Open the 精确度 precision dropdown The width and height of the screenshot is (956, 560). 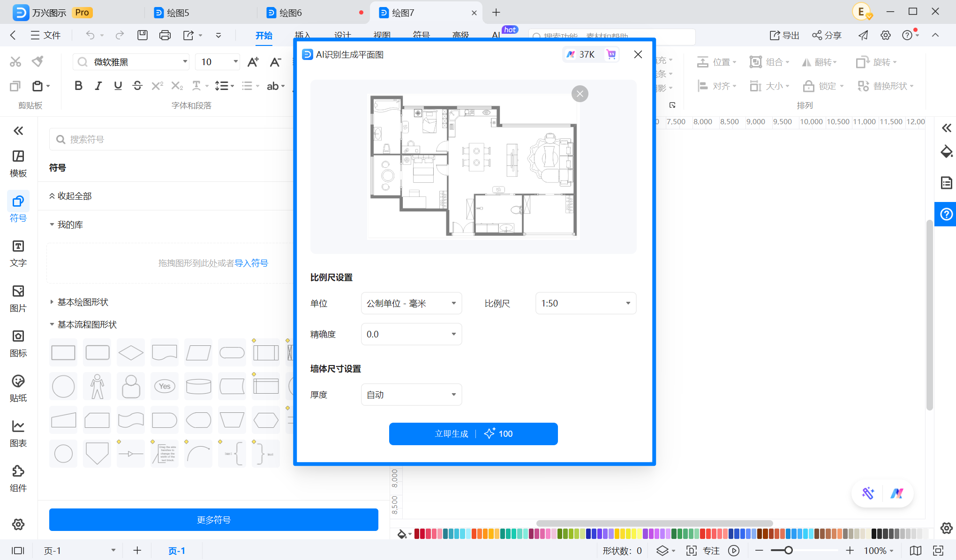(411, 334)
